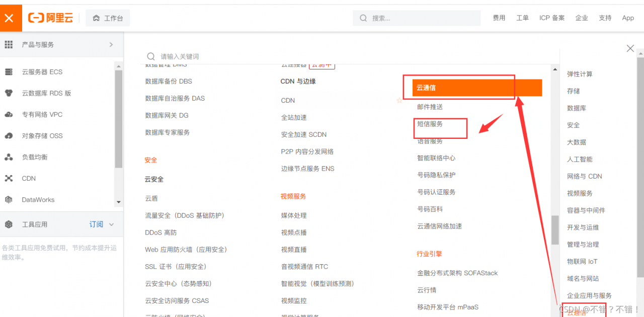Open 全站加速 product

pos(294,117)
